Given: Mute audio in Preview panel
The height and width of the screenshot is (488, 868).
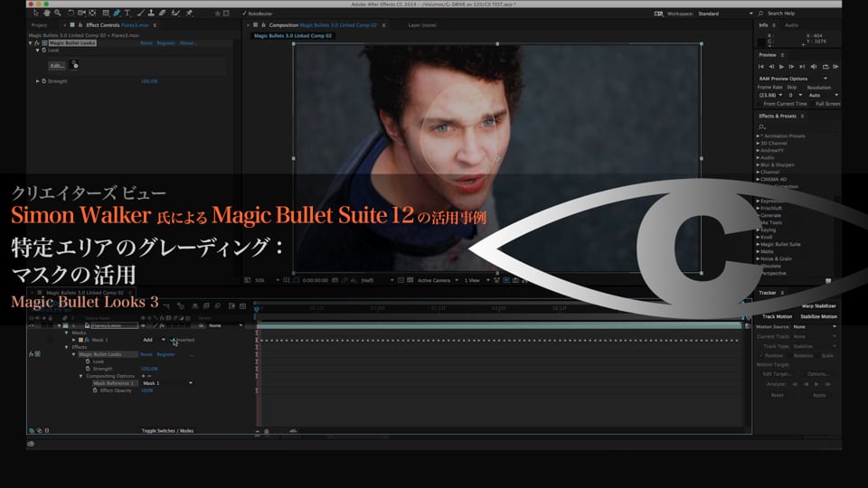Looking at the screenshot, I should click(x=814, y=66).
